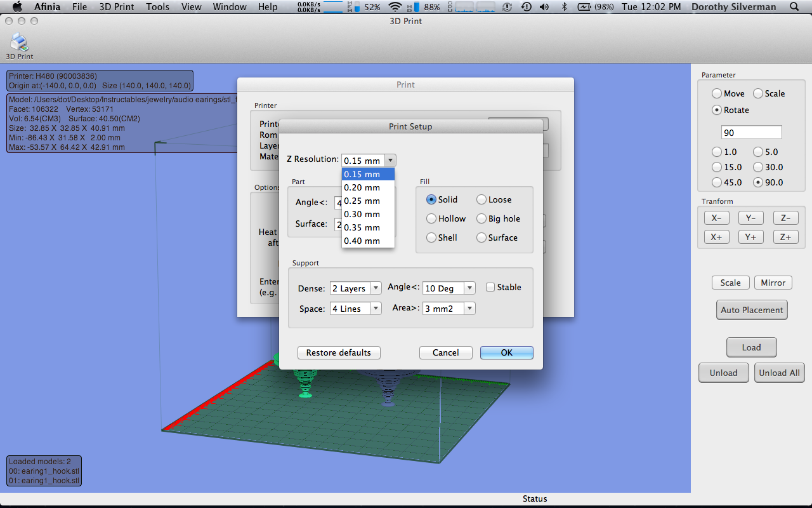This screenshot has height=508, width=812.
Task: Open the Window menu
Action: coord(230,7)
